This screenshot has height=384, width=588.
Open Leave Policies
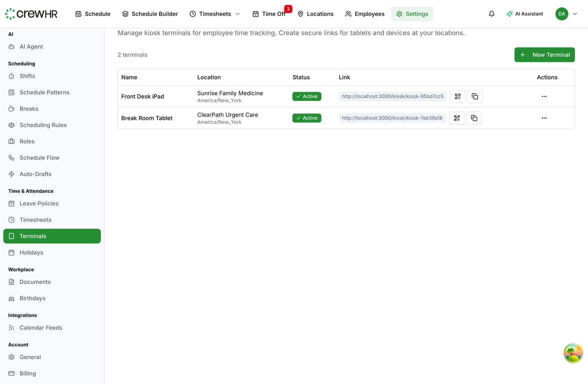point(52,203)
